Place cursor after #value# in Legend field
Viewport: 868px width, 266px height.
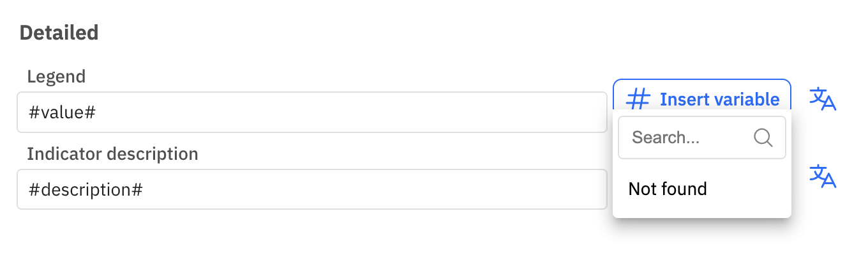click(x=98, y=113)
